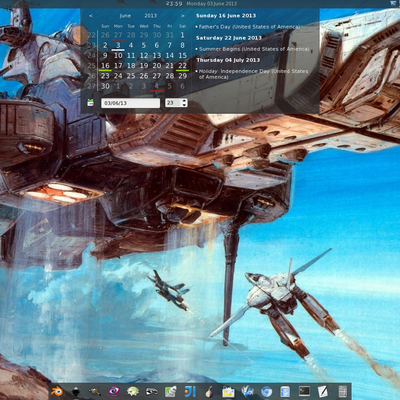Click the date field showing 03/06/13
Image resolution: width=400 pixels, height=400 pixels.
click(x=130, y=103)
